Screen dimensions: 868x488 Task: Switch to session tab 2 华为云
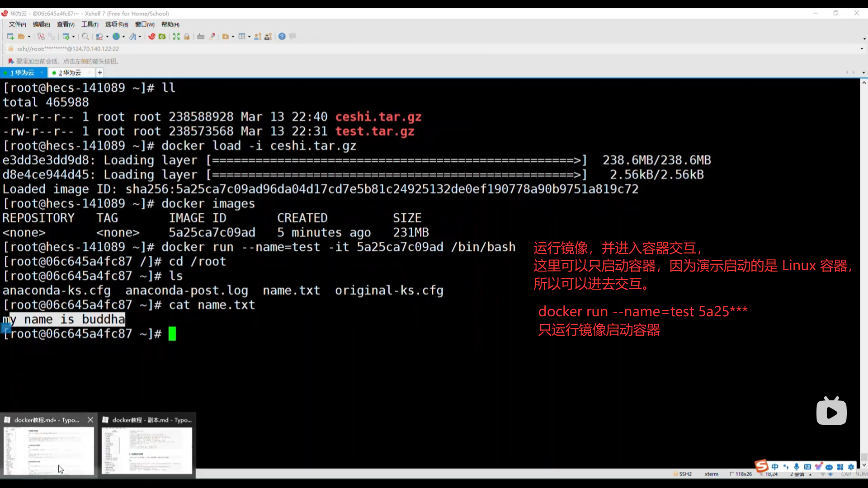click(x=70, y=73)
